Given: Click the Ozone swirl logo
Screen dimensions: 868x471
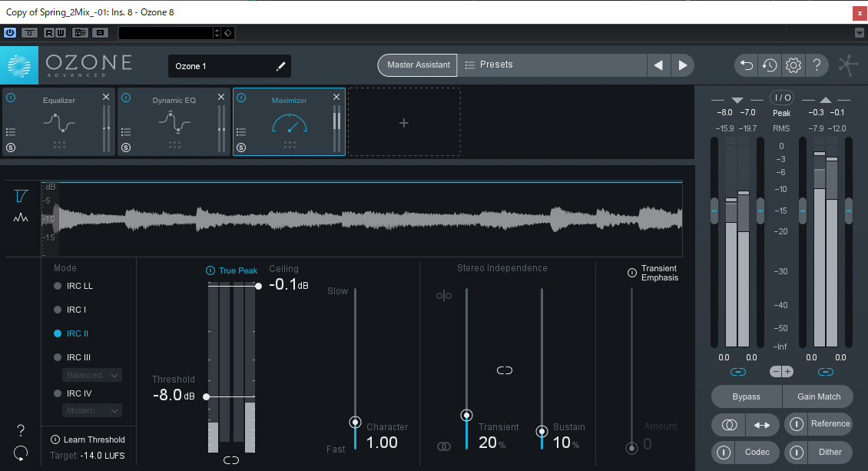Looking at the screenshot, I should click(19, 65).
